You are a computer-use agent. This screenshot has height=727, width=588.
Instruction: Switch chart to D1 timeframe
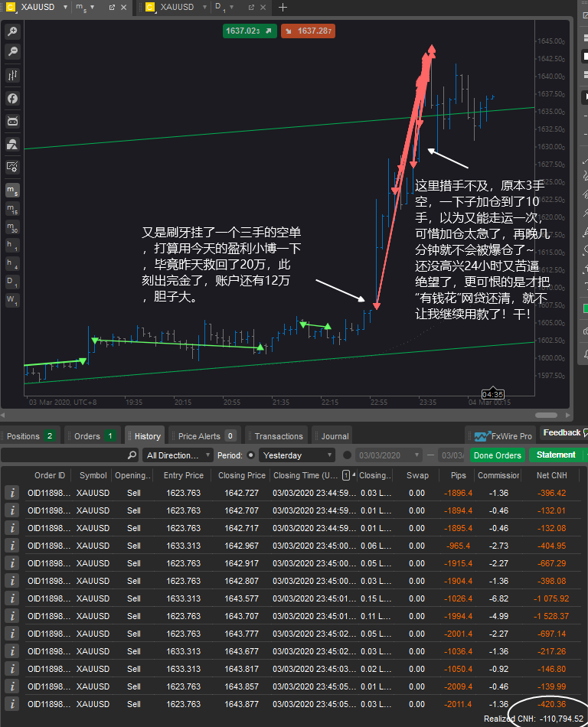[12, 282]
